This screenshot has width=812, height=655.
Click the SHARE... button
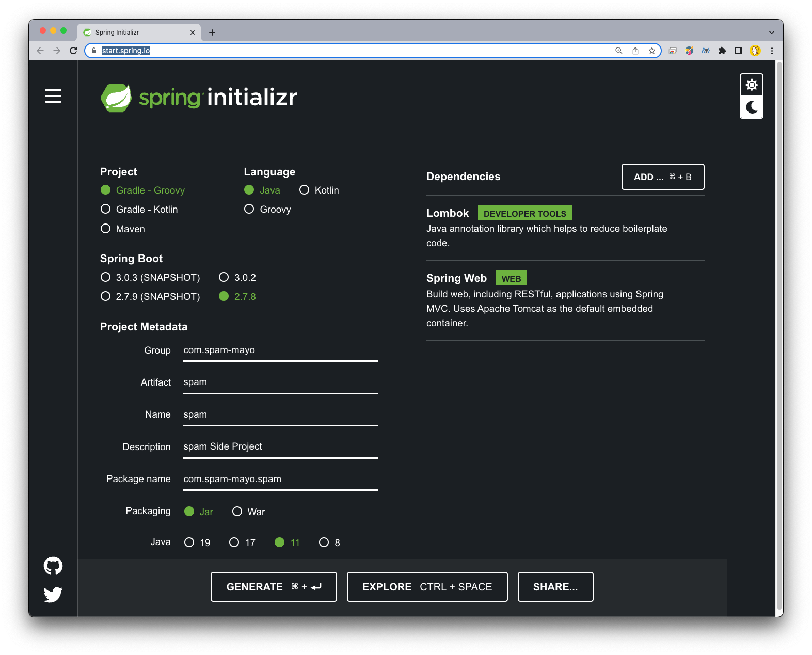(555, 587)
